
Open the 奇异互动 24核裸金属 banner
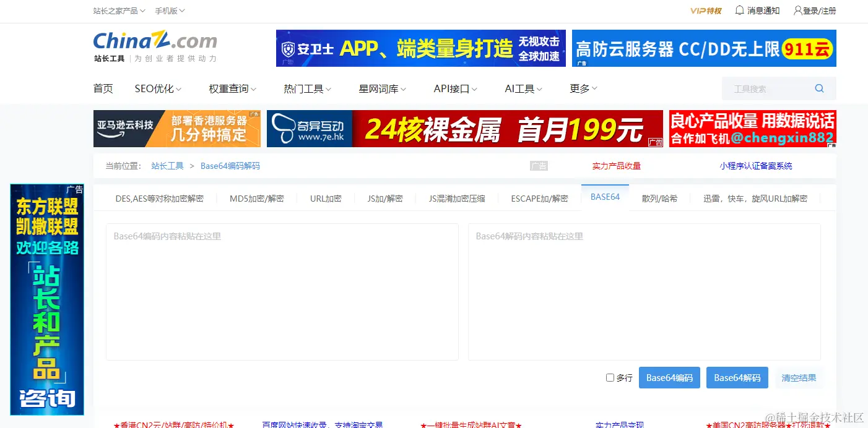465,129
